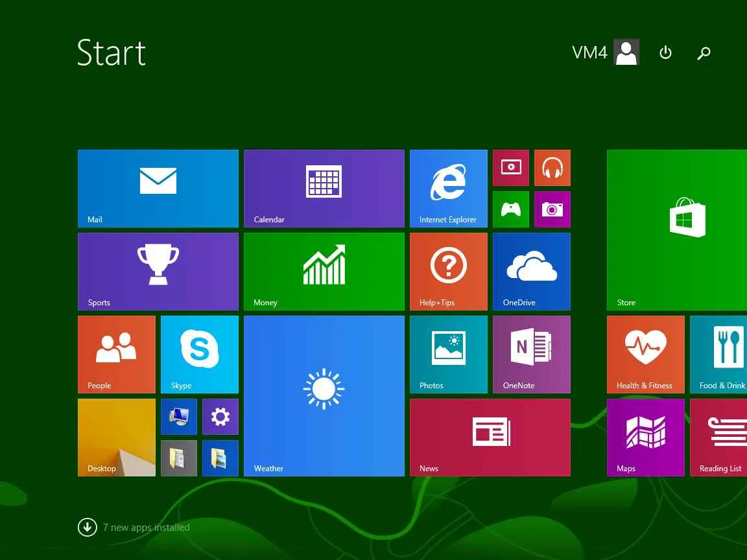Open the PC settings gear tile
Screen dimensions: 747x560
pos(220,417)
